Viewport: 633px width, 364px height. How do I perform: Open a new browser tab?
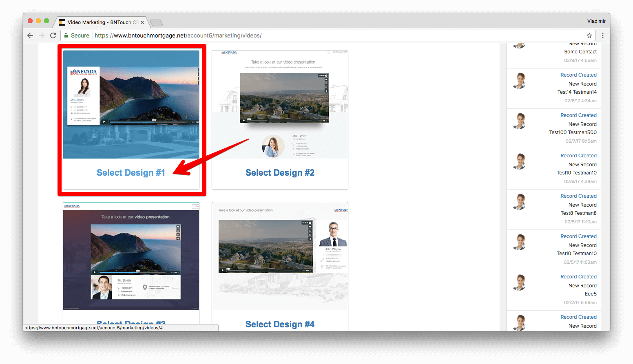tap(156, 22)
